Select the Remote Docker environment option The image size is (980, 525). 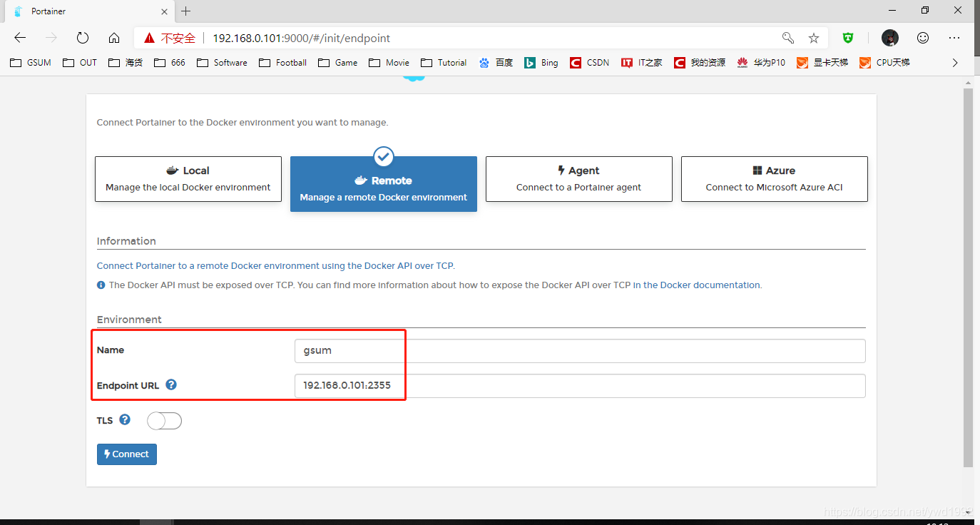coord(384,184)
